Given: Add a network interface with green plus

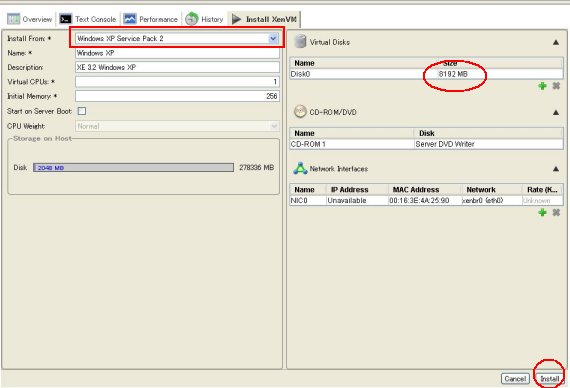Looking at the screenshot, I should point(542,212).
